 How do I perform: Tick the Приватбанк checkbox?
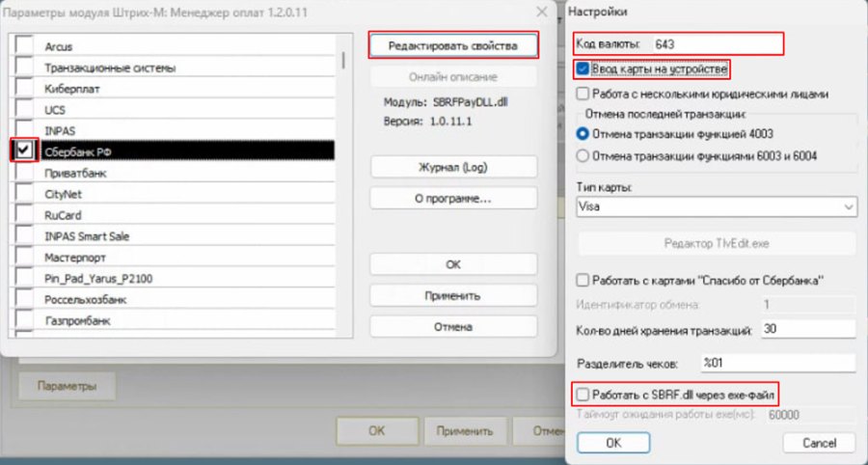[24, 174]
